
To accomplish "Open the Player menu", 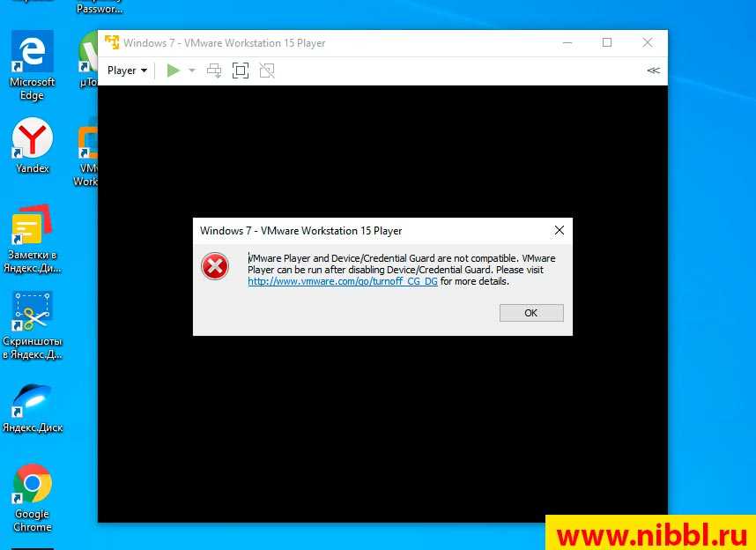I will [127, 71].
